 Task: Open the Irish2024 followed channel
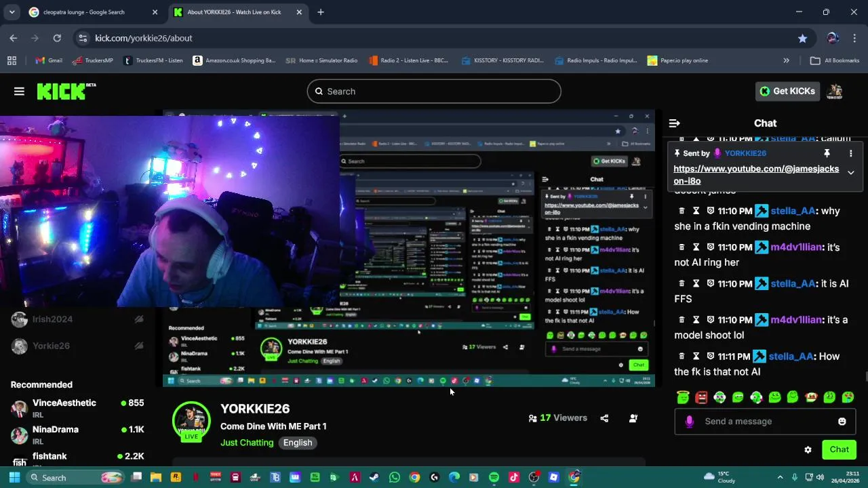pos(77,319)
